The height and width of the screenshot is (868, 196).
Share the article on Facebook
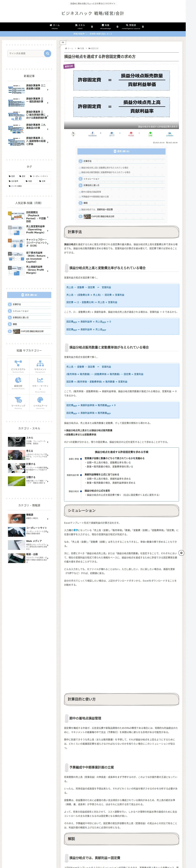coord(92,134)
